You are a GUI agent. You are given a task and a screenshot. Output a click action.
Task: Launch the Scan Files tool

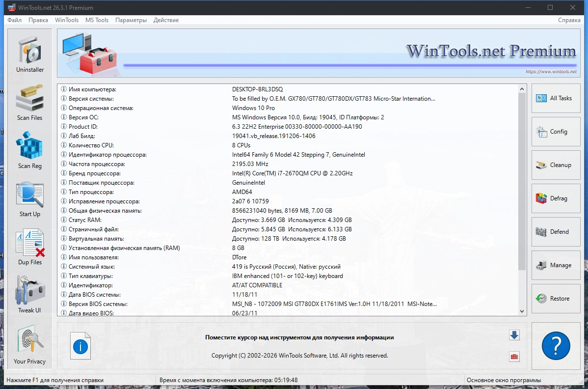pyautogui.click(x=29, y=103)
